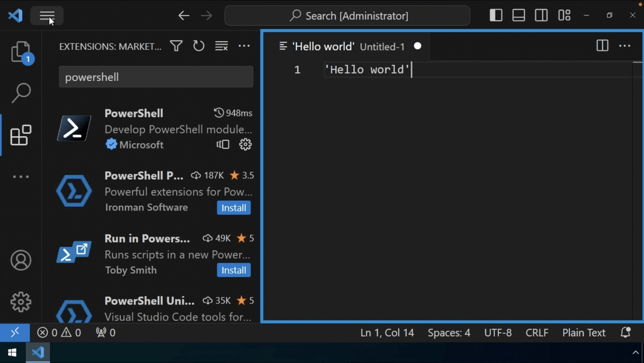Image resolution: width=644 pixels, height=363 pixels.
Task: Open Extensions views and more actions
Action: (244, 46)
